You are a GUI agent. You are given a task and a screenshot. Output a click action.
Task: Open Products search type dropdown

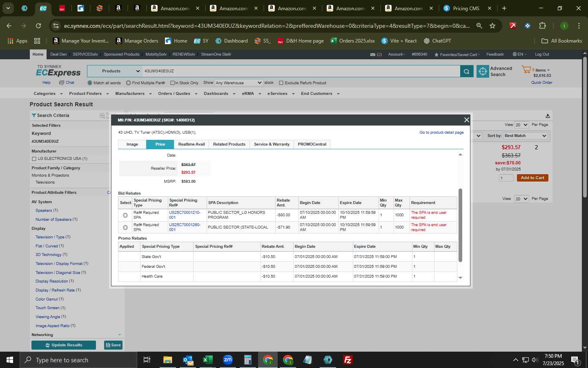point(115,71)
